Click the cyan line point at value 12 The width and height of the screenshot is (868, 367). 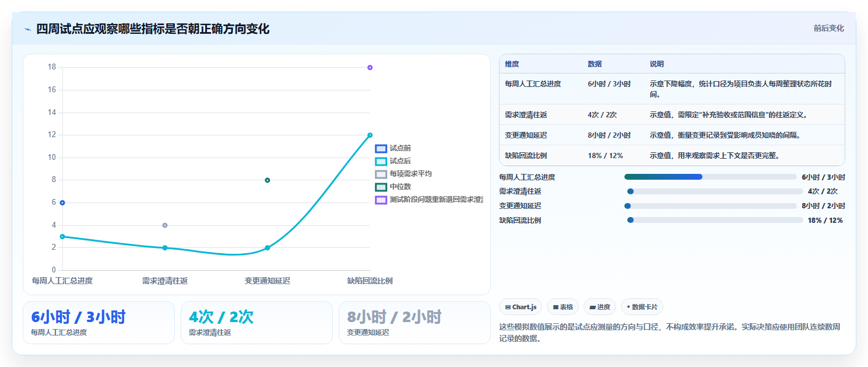370,135
